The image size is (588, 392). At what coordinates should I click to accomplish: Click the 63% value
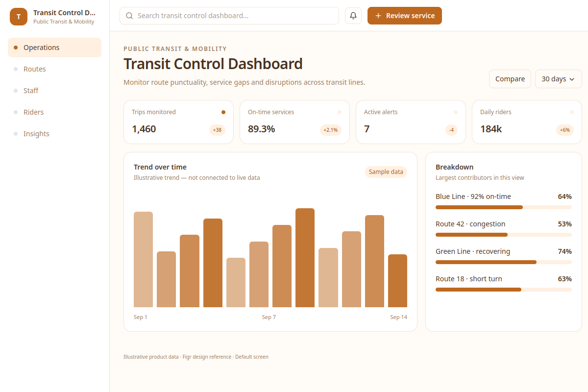564,279
